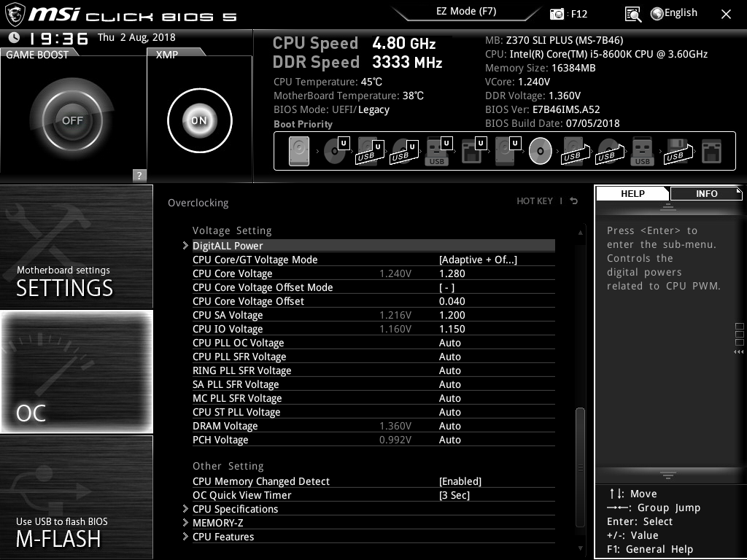The image size is (747, 560).
Task: Click the scrollbar thumb in settings list
Action: click(x=580, y=467)
